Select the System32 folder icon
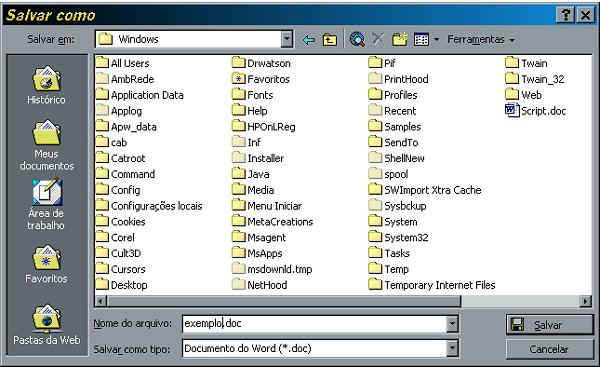The image size is (600, 367). click(375, 237)
